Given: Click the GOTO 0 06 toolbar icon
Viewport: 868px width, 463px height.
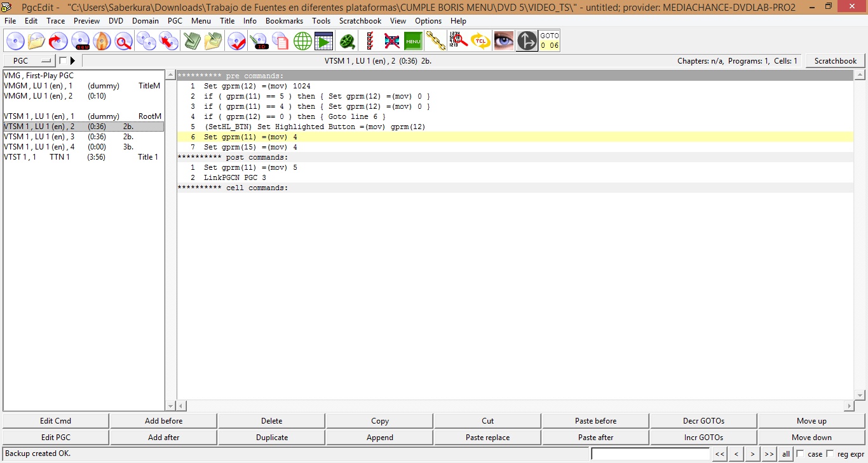Looking at the screenshot, I should (x=550, y=41).
